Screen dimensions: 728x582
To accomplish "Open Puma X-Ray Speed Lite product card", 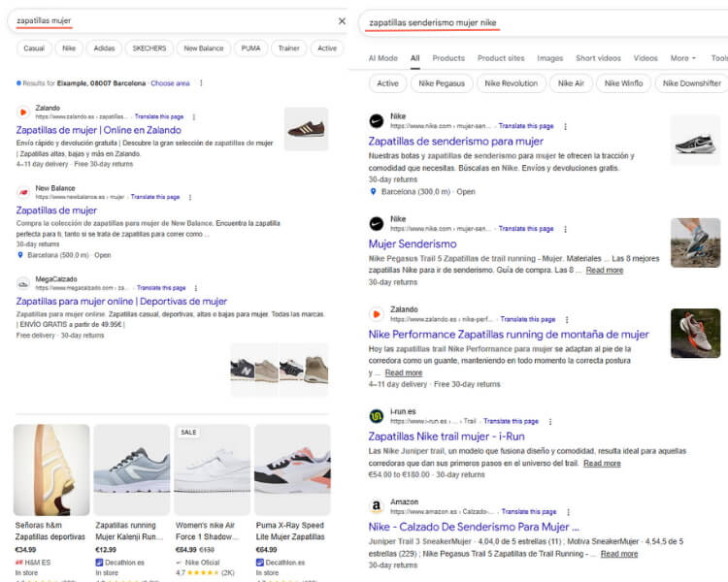I will pos(292,502).
